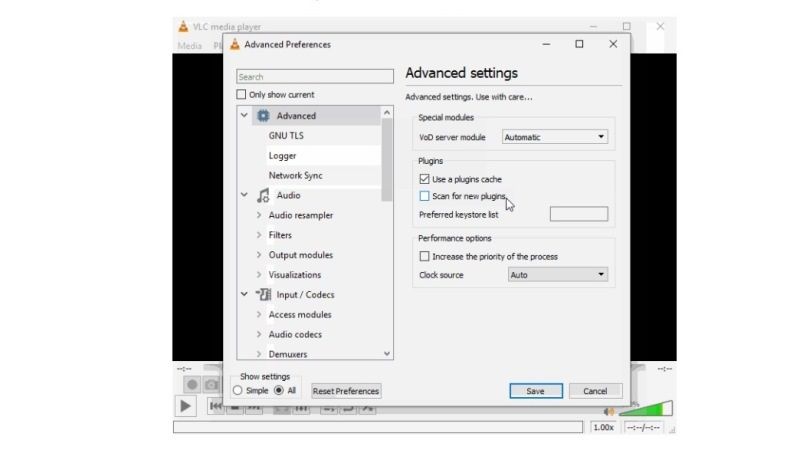This screenshot has height=450, width=800.
Task: Select Access modules tree item
Action: pos(300,315)
